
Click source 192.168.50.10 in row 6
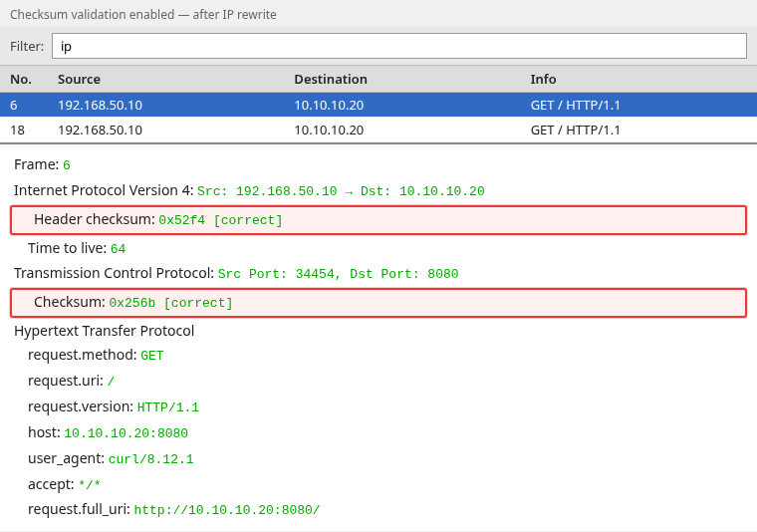(x=100, y=105)
